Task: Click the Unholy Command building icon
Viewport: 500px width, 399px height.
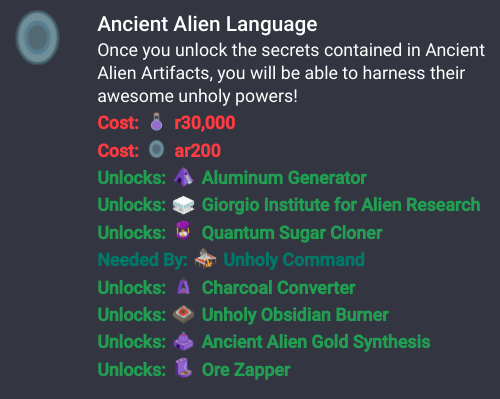Action: tap(205, 258)
